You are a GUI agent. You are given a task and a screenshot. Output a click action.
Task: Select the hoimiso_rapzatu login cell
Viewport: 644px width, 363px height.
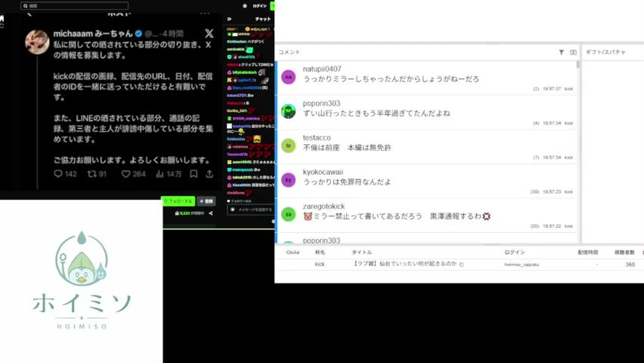click(522, 264)
